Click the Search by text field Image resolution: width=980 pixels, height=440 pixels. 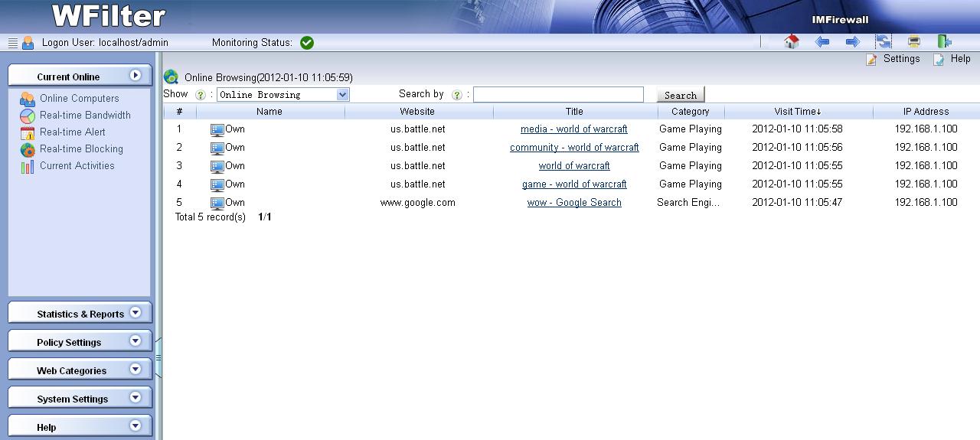point(558,95)
